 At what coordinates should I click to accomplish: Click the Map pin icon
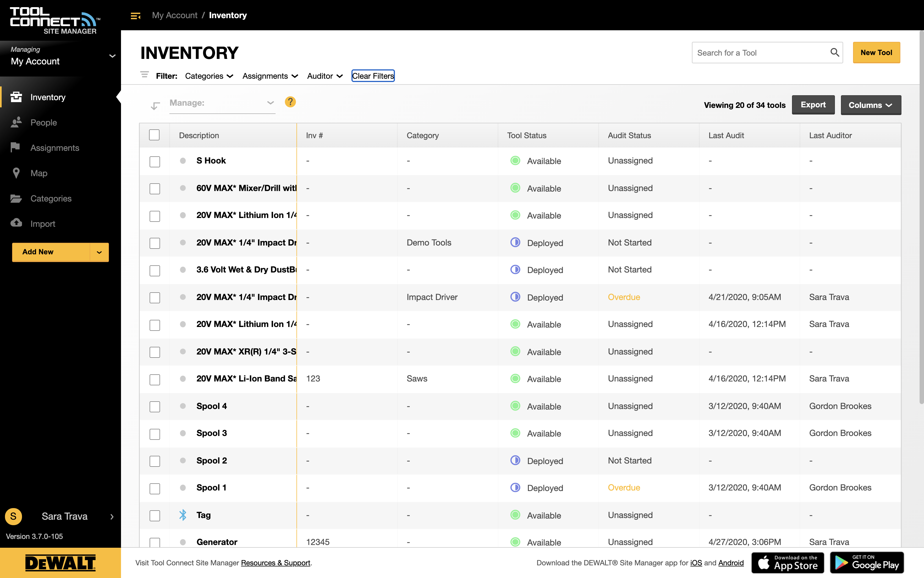16,173
